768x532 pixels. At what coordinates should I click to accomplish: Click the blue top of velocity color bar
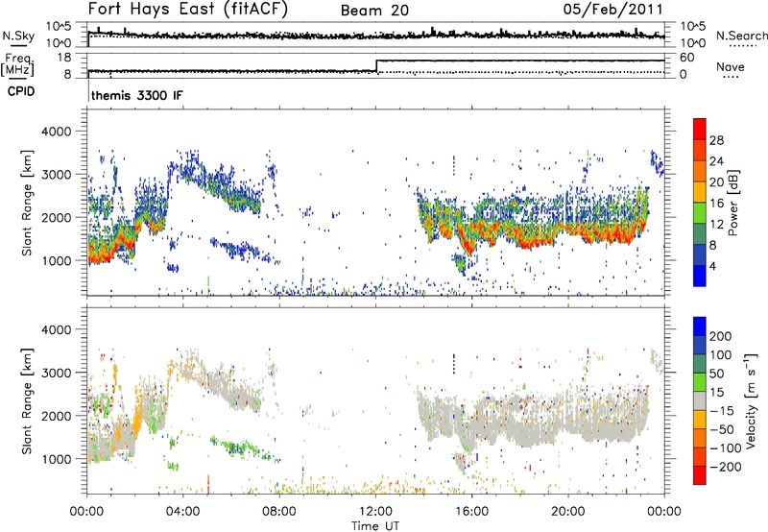(x=700, y=326)
